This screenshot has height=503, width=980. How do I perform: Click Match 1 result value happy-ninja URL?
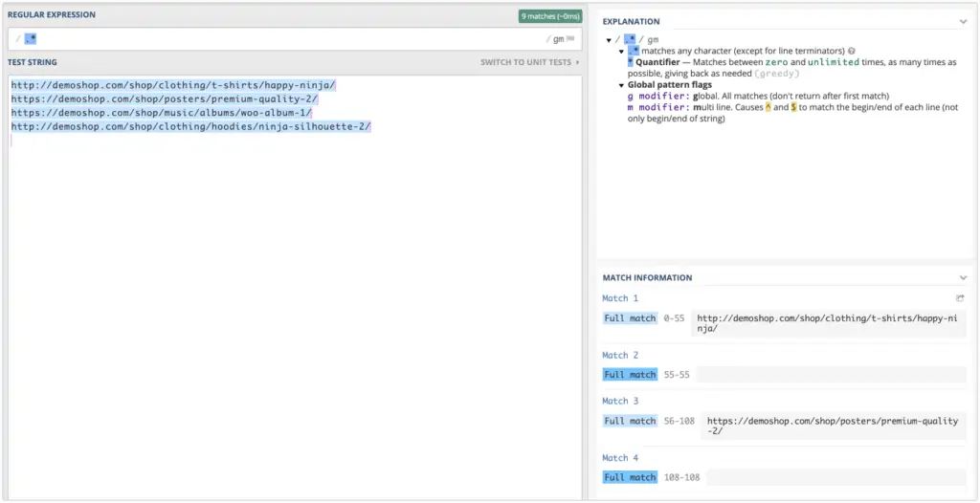coord(828,323)
